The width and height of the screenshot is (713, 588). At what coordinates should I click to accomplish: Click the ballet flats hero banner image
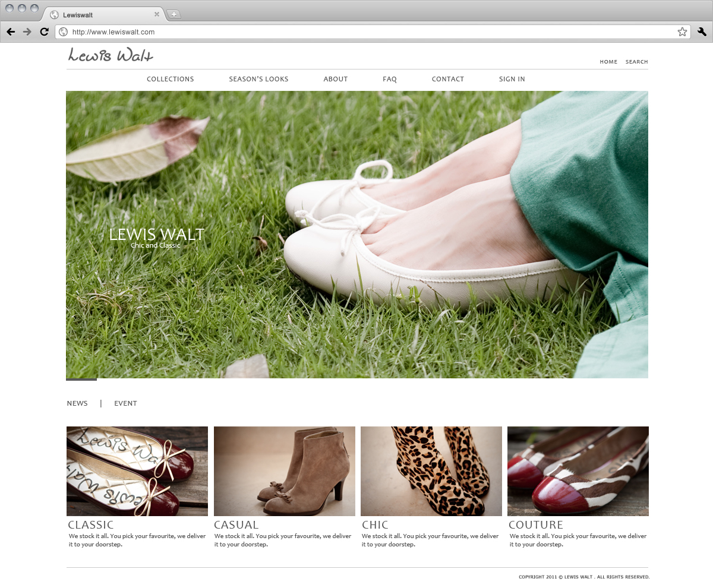pyautogui.click(x=357, y=235)
